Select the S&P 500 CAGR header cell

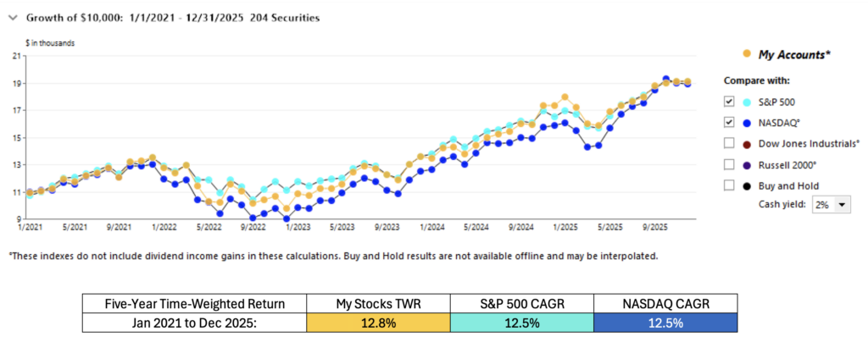coord(518,305)
